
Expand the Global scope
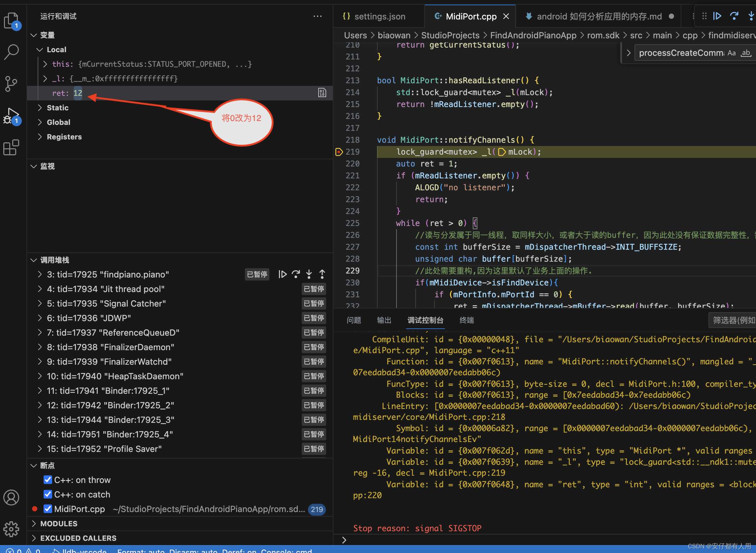[40, 122]
